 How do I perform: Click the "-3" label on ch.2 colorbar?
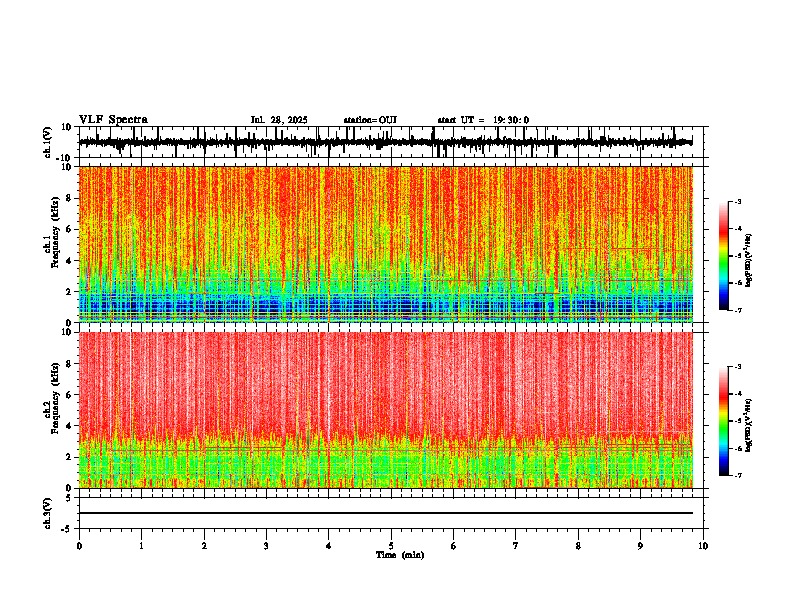click(737, 367)
